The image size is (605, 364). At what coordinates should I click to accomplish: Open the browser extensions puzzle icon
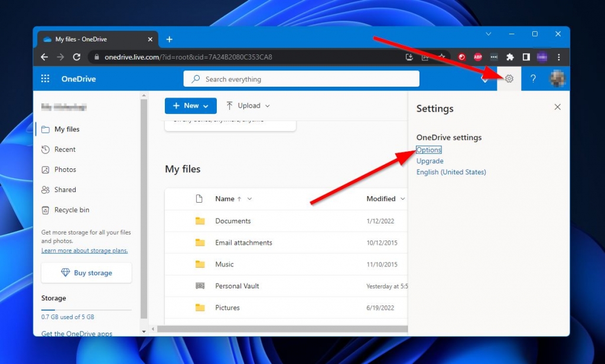pyautogui.click(x=510, y=57)
